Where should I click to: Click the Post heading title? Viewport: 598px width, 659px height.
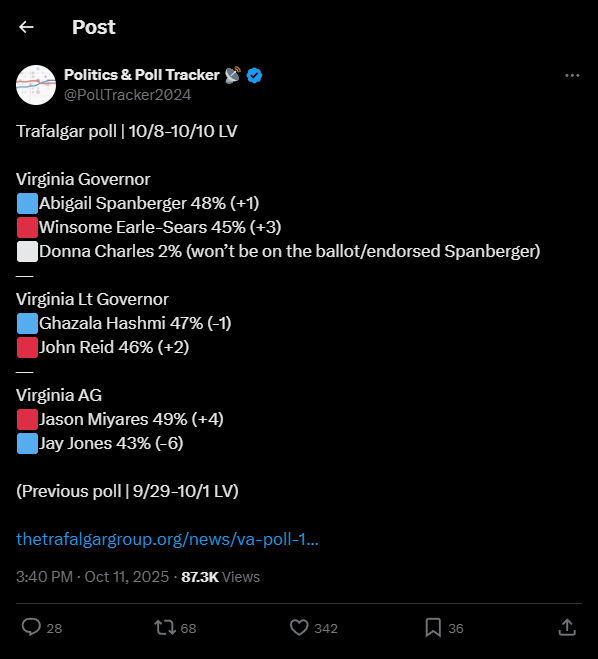[94, 27]
